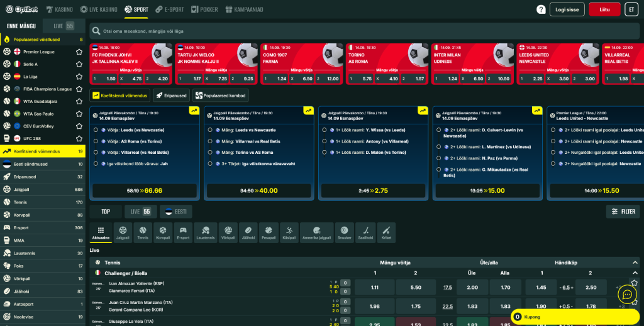Open Noolevise in the sidebar
The height and width of the screenshot is (326, 644).
(43, 317)
